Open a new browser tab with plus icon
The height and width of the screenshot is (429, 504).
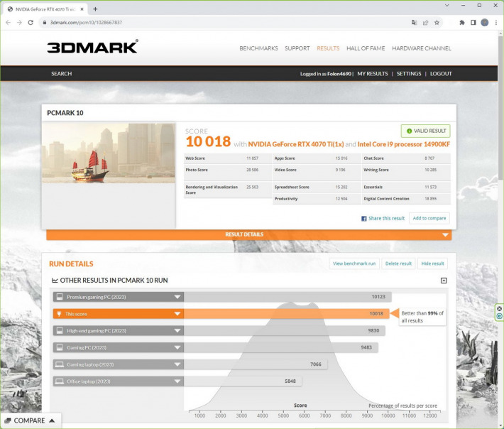pyautogui.click(x=96, y=9)
